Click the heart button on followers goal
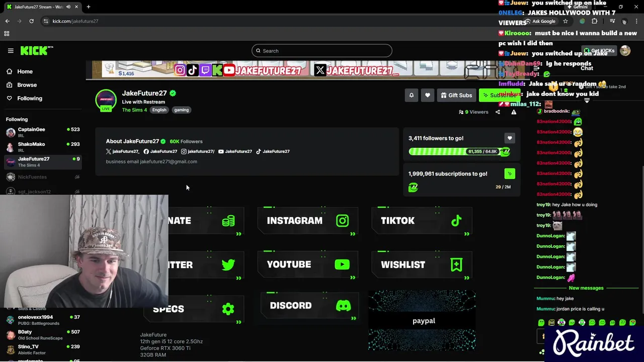The height and width of the screenshot is (362, 644). pyautogui.click(x=510, y=138)
